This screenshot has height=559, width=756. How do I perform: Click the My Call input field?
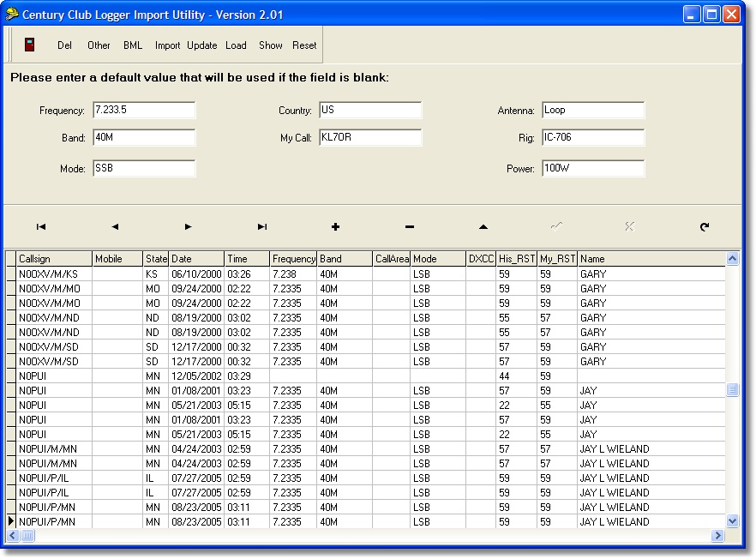[369, 138]
